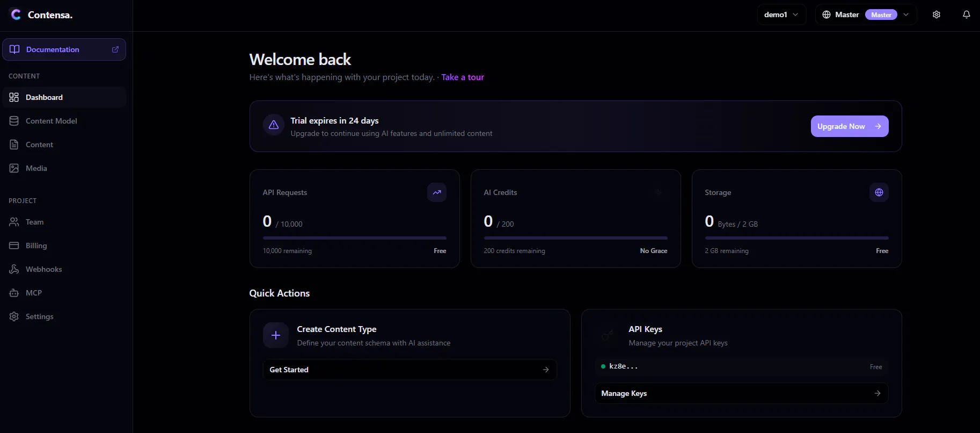Click the 'Free' label in Storage card
This screenshot has height=433, width=980.
[882, 251]
